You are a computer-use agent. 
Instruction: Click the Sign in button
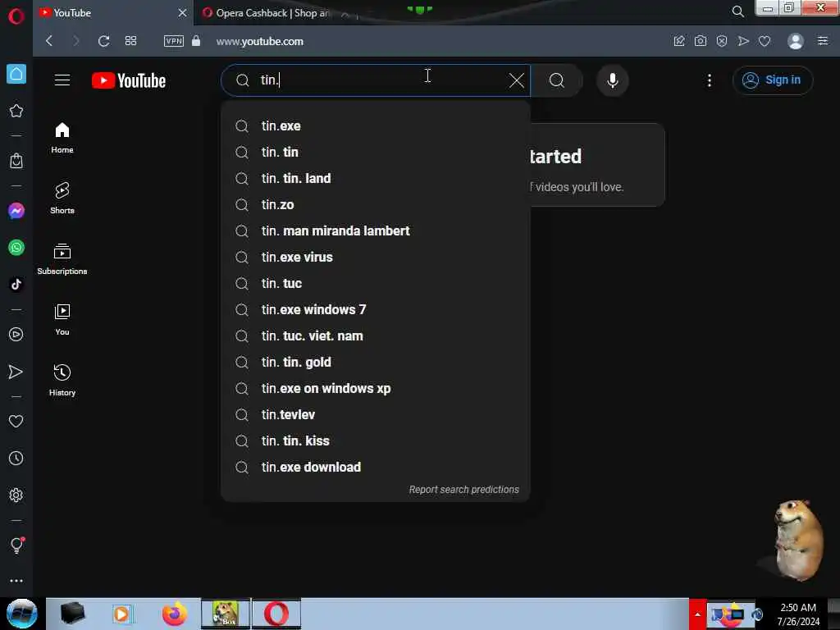point(773,80)
